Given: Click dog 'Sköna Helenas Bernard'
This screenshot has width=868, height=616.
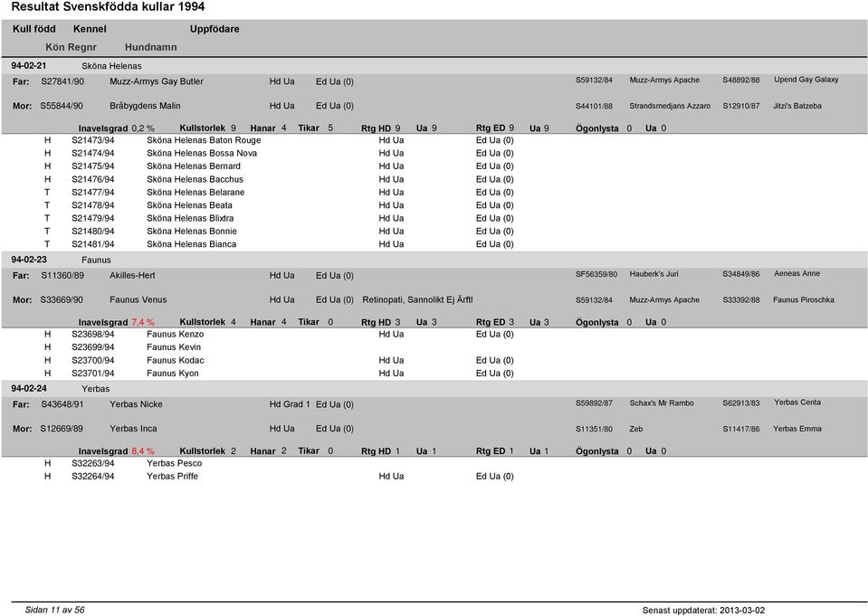Looking at the screenshot, I should pyautogui.click(x=194, y=166).
